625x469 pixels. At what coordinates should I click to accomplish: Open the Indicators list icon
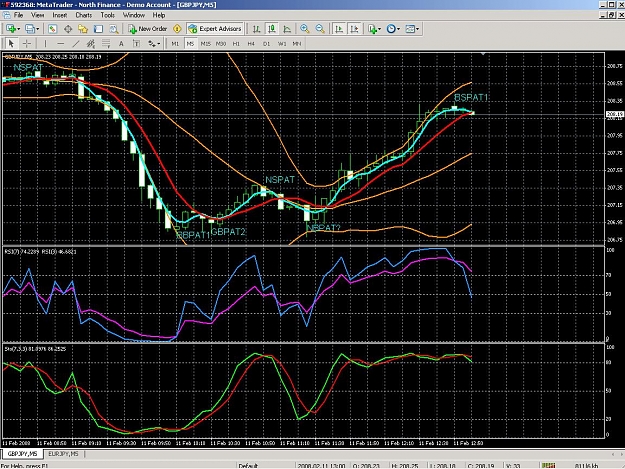coord(372,29)
